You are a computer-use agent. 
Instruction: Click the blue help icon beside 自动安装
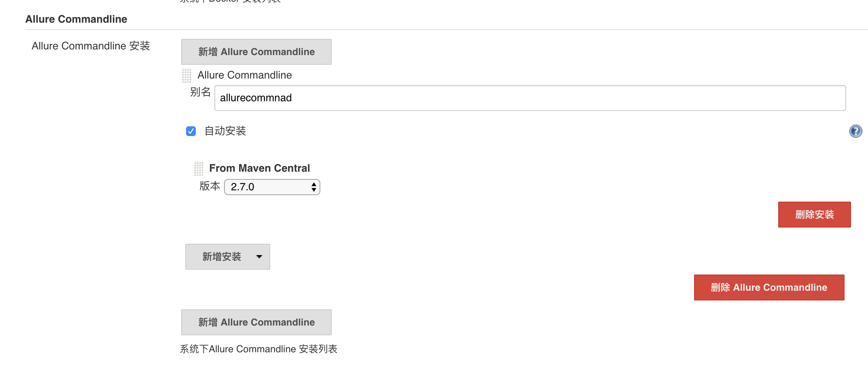(855, 131)
